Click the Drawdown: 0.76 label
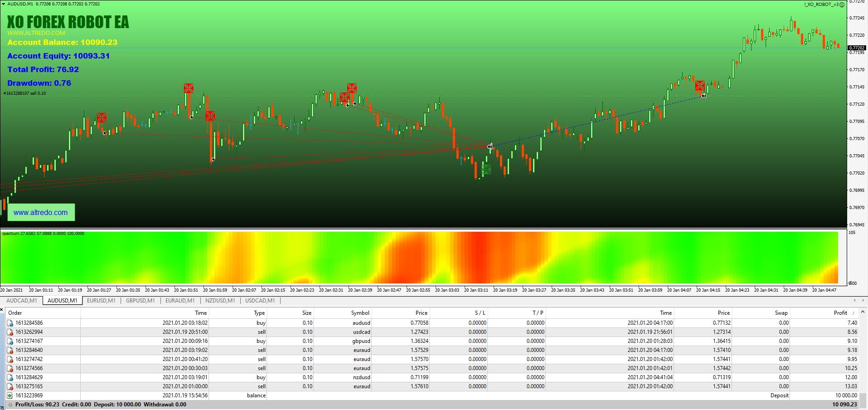 (39, 83)
